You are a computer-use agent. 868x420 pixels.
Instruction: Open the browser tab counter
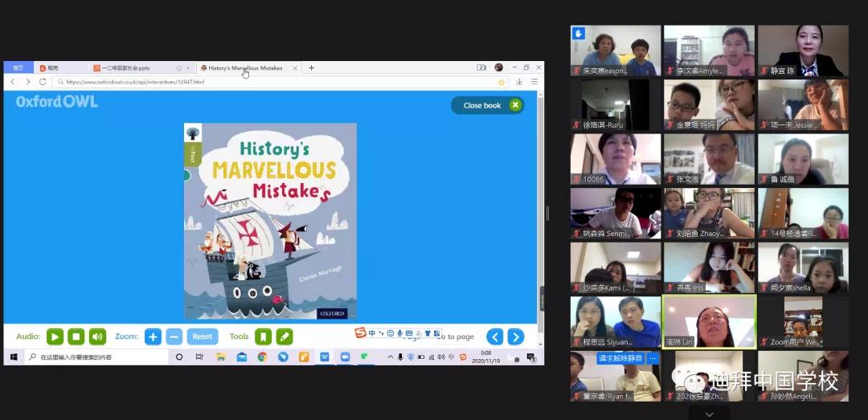click(481, 67)
